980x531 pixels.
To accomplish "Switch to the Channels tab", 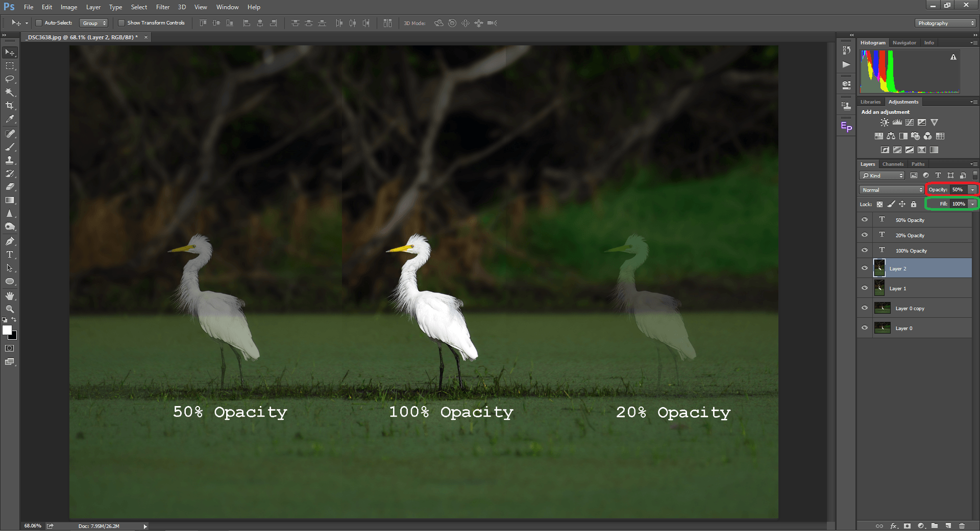I will pyautogui.click(x=893, y=164).
